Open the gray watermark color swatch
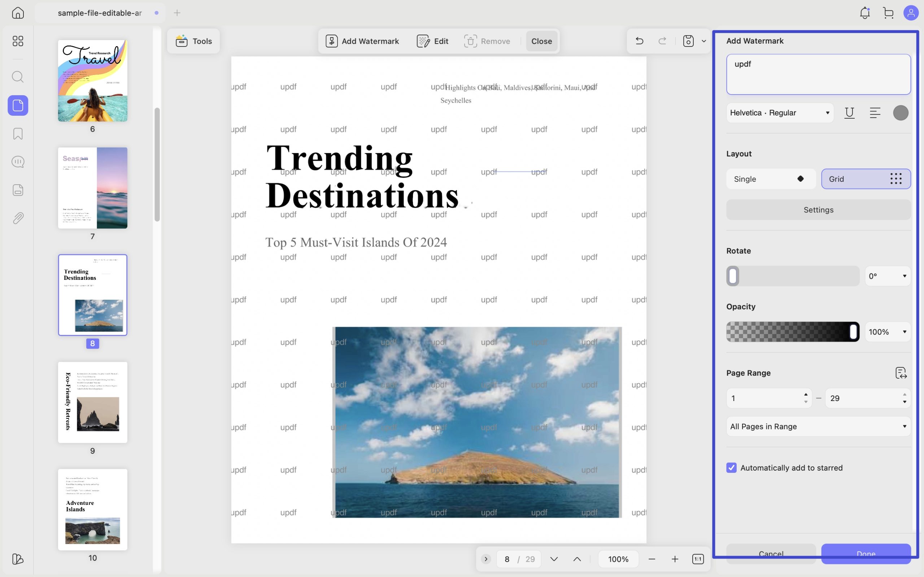 pos(901,113)
